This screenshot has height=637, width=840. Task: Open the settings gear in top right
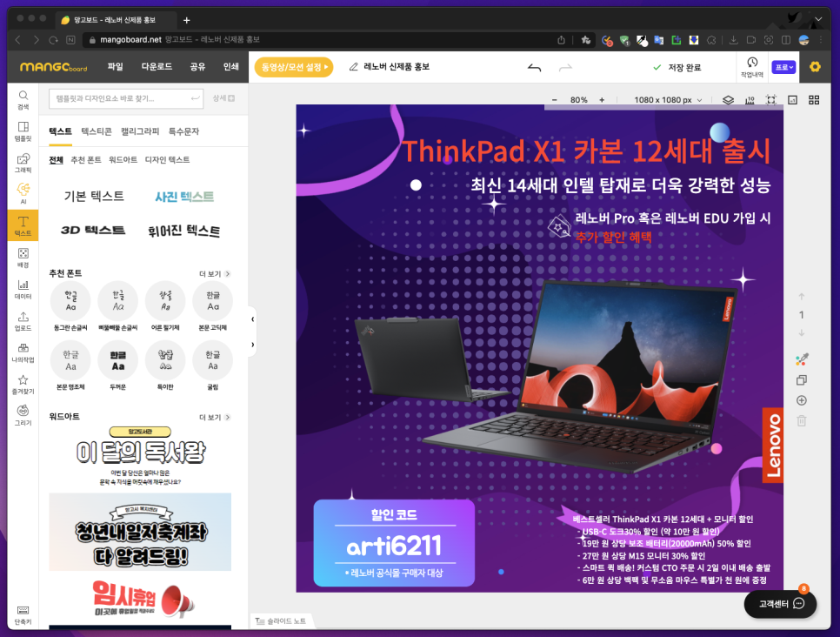(815, 66)
